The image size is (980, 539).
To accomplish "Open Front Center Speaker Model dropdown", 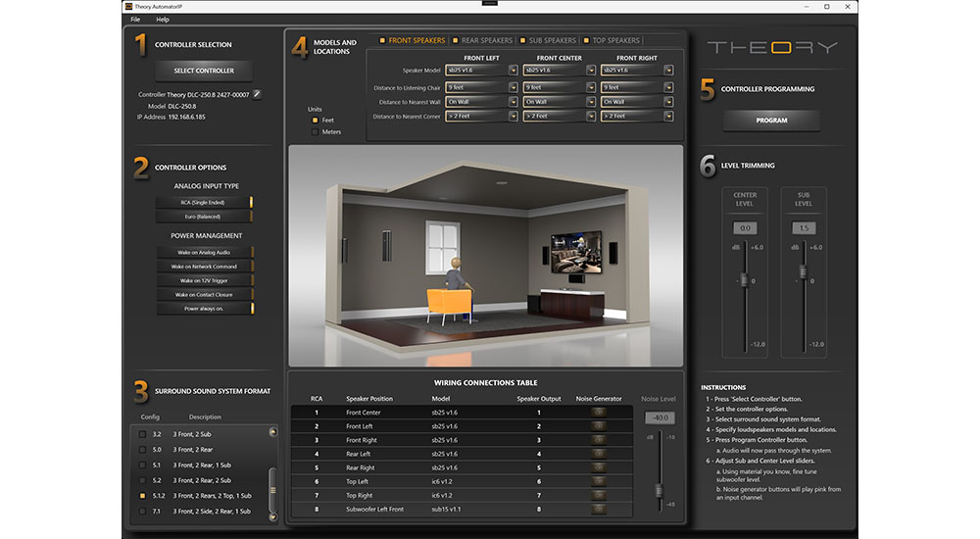I will pyautogui.click(x=560, y=70).
